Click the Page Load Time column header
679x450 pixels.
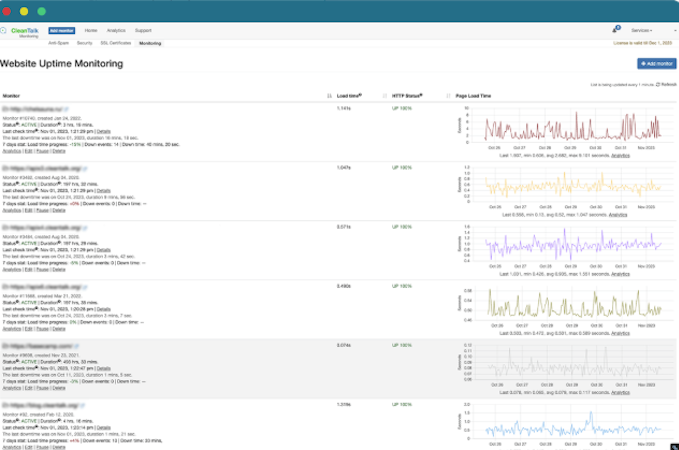point(473,96)
